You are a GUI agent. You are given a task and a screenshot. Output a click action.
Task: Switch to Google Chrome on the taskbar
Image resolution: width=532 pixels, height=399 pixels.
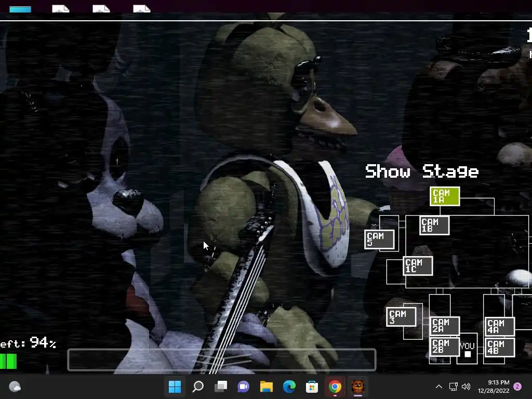coord(335,387)
